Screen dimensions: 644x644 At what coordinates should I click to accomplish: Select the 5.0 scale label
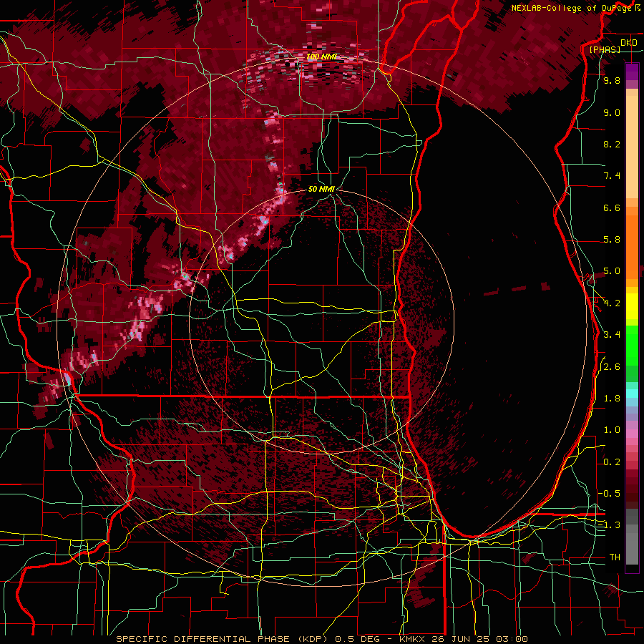[x=612, y=271]
